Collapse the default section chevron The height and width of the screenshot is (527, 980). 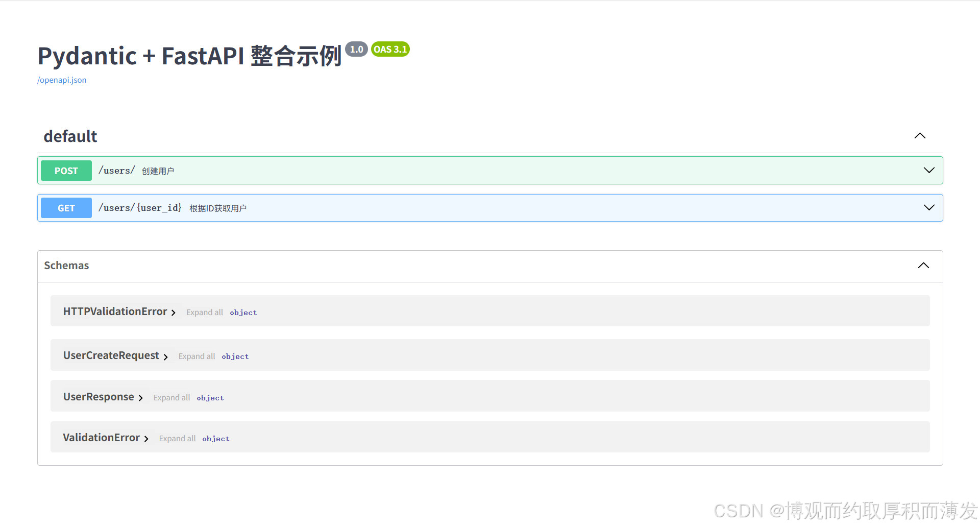point(920,136)
